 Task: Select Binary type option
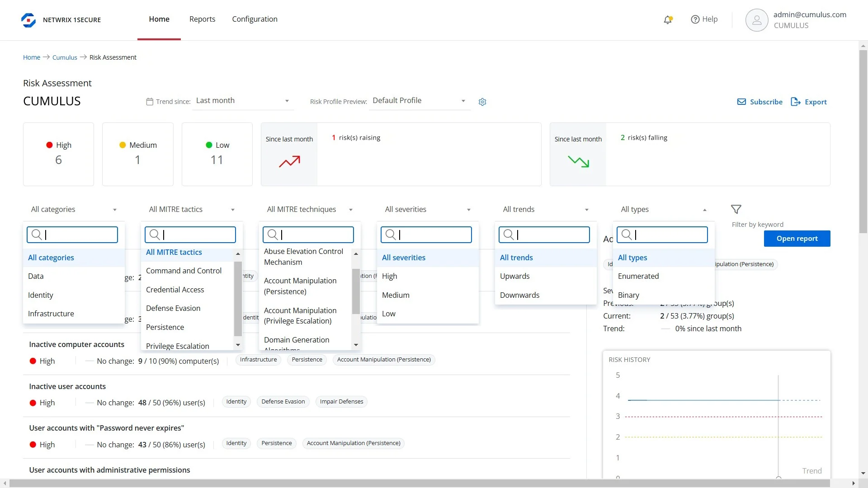click(664, 295)
